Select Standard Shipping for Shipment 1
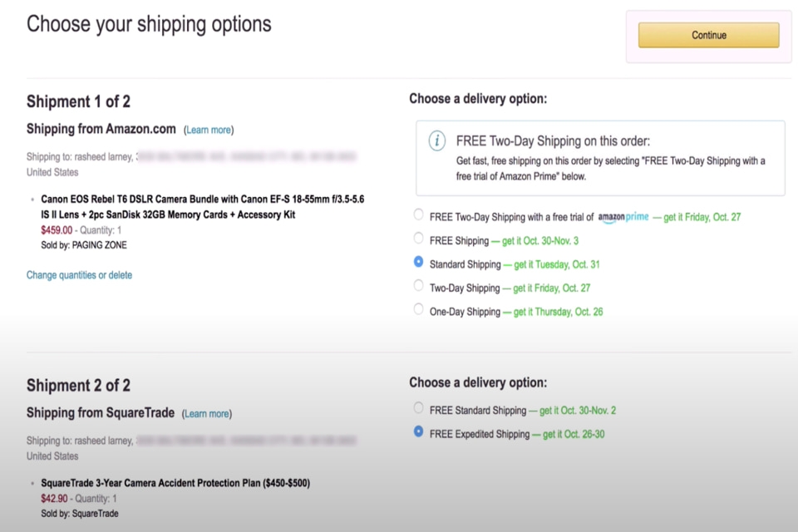The image size is (798, 532). (418, 262)
